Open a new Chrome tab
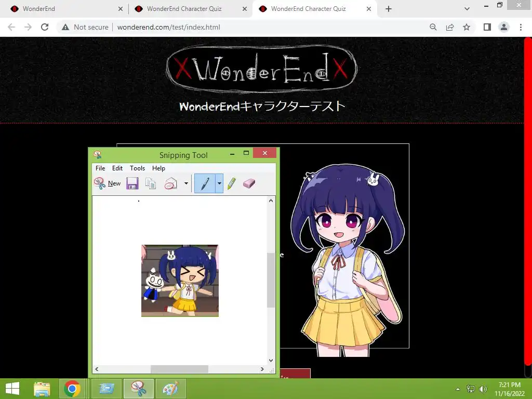532x399 pixels. click(389, 9)
